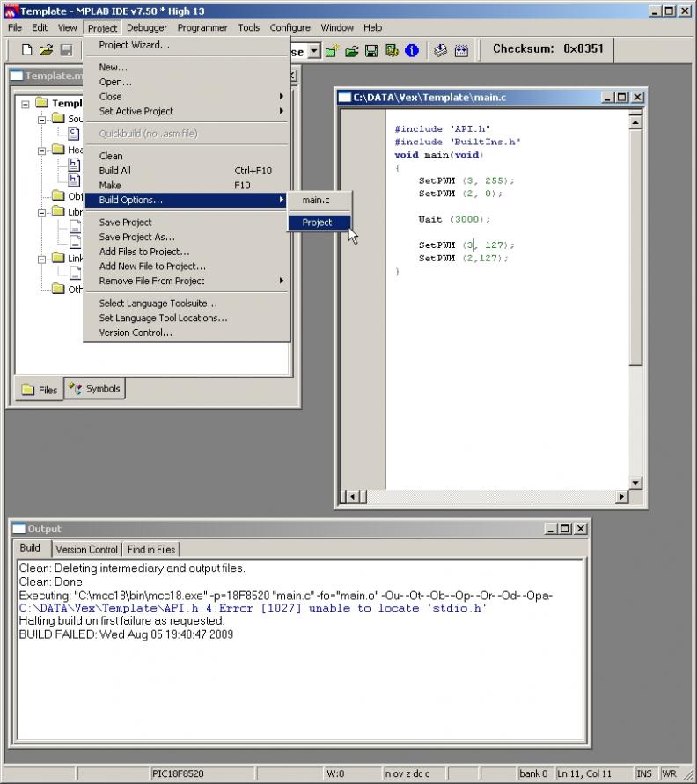Image resolution: width=697 pixels, height=784 pixels.
Task: Open the Set Active Project submenu
Action: (187, 111)
